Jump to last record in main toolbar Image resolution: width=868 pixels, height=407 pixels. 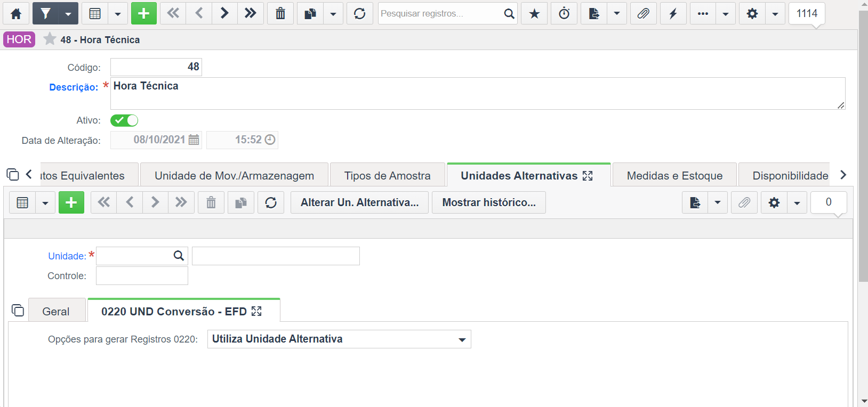[x=250, y=13]
